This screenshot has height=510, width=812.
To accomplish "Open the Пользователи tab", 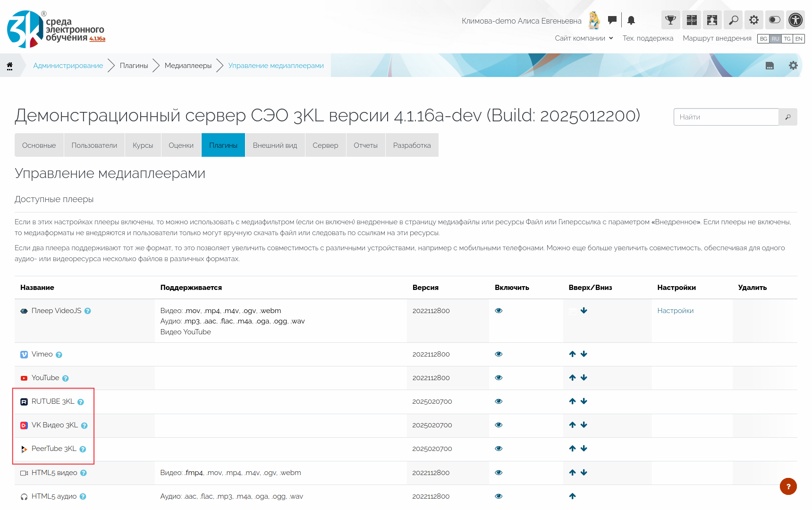I will [x=94, y=145].
